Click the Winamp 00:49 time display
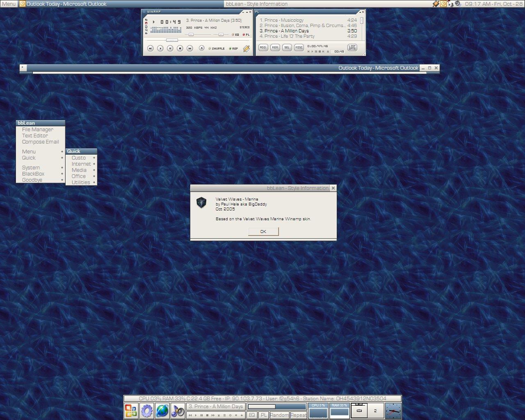525x420 pixels. click(x=171, y=22)
